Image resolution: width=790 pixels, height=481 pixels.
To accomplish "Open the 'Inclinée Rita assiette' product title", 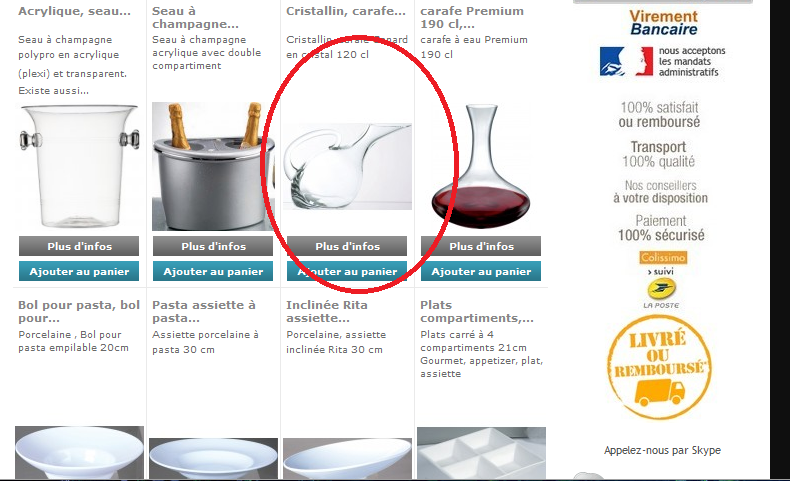I will (x=327, y=311).
